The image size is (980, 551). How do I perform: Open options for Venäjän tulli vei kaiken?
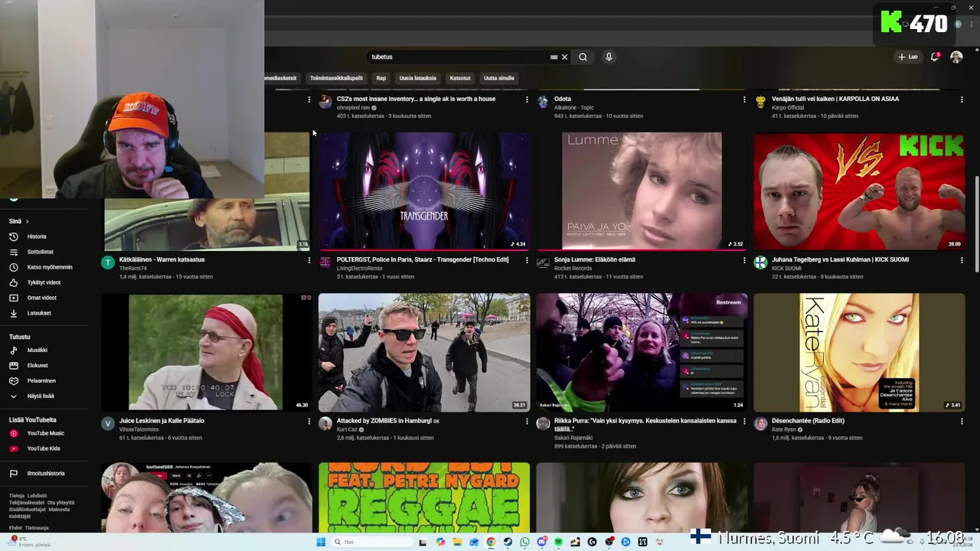pos(962,99)
